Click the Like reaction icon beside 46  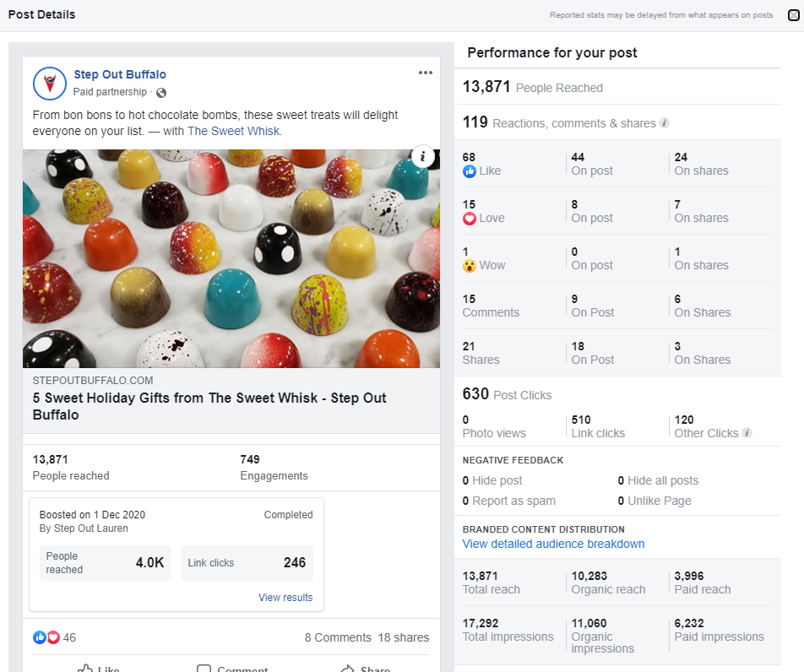(x=40, y=637)
